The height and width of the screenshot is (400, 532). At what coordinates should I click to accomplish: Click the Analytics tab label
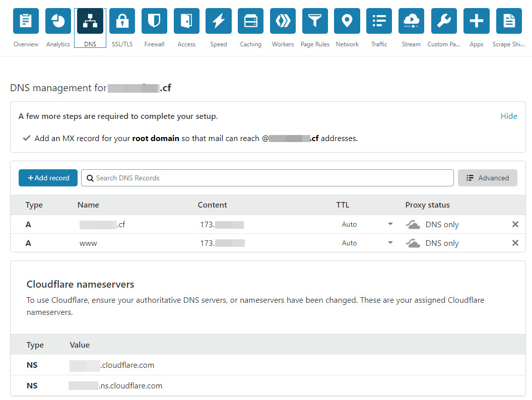pyautogui.click(x=58, y=44)
